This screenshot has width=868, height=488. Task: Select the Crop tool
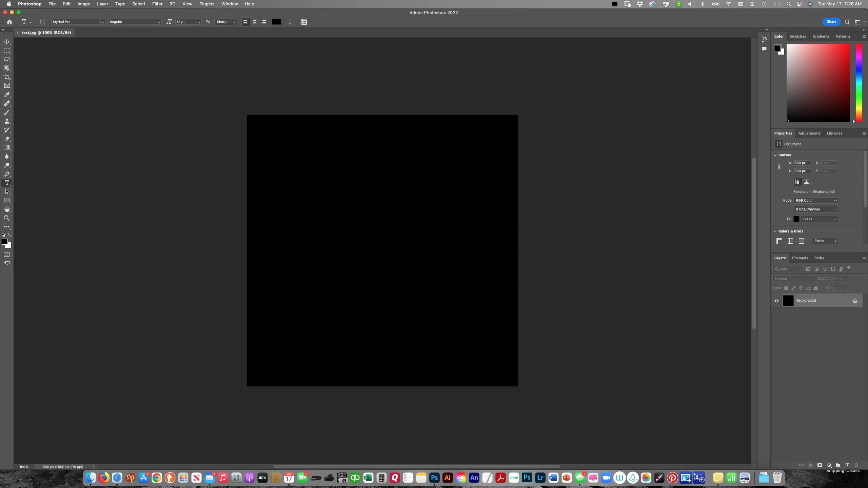click(7, 77)
